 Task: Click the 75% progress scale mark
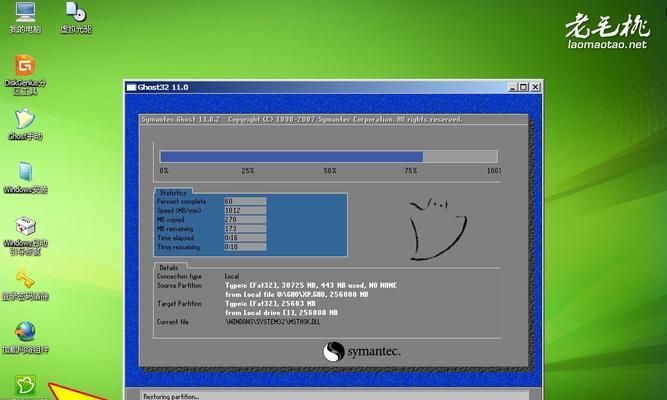[x=410, y=171]
